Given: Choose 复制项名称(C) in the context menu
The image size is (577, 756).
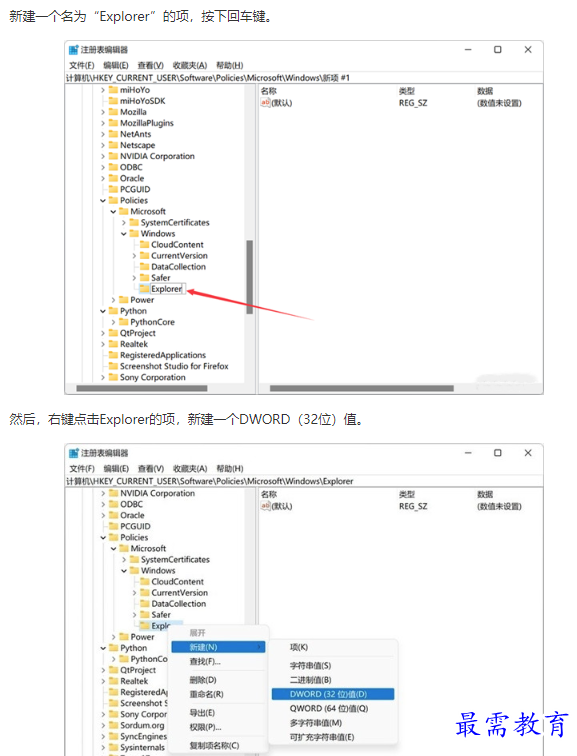Looking at the screenshot, I should pos(218,746).
